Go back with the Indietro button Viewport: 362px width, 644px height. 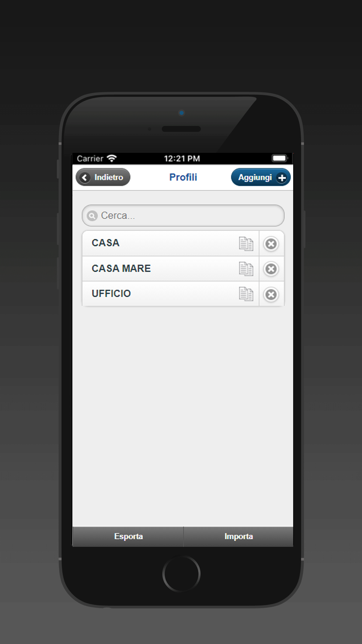coord(103,177)
